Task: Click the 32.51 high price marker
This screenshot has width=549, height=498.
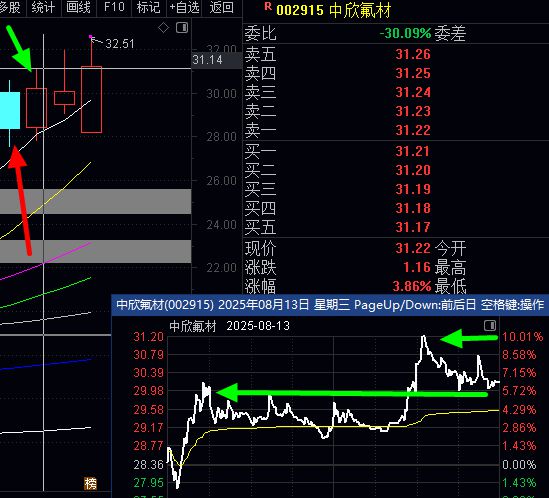Action: (120, 44)
